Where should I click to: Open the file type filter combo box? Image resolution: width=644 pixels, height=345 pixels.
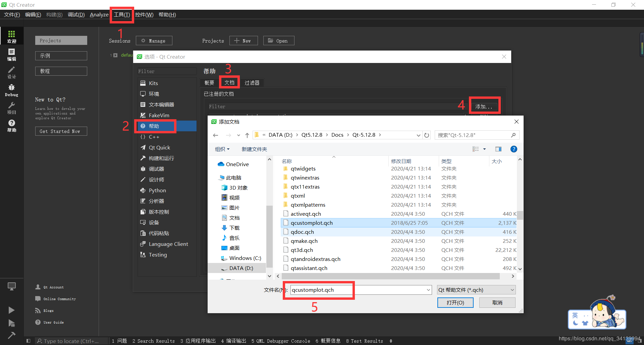476,290
